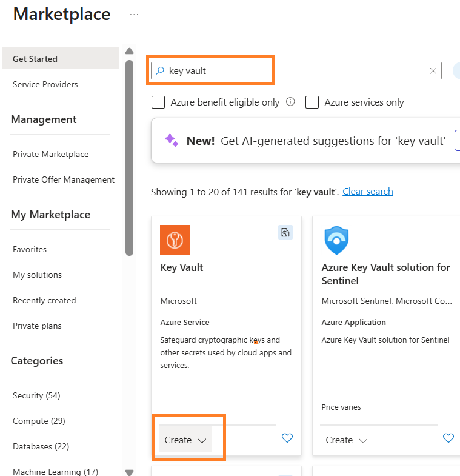Clear the search box with the X icon
The width and height of the screenshot is (460, 476).
(x=433, y=71)
